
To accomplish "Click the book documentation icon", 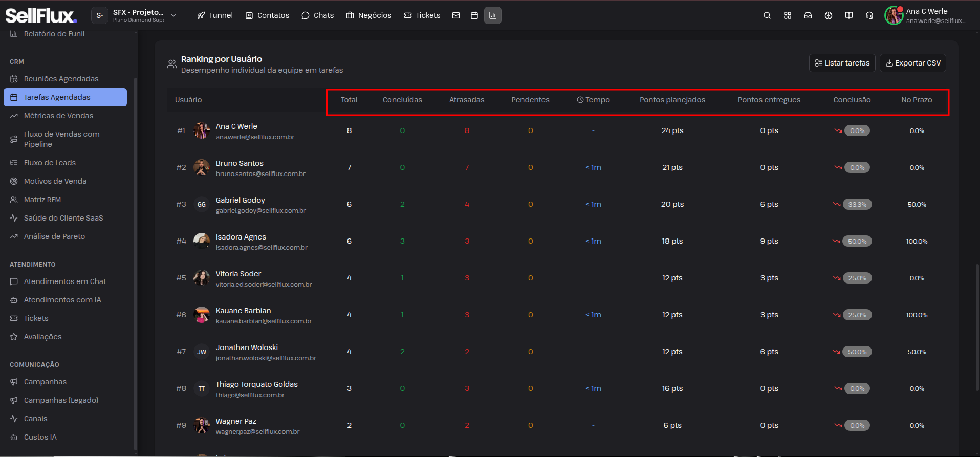I will pos(849,15).
